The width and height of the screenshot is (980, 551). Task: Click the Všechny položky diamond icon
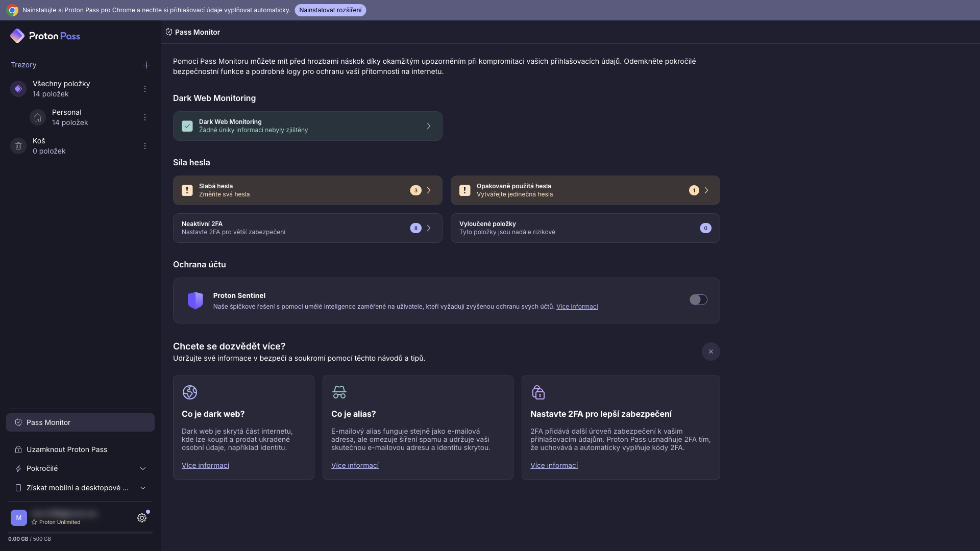click(18, 89)
